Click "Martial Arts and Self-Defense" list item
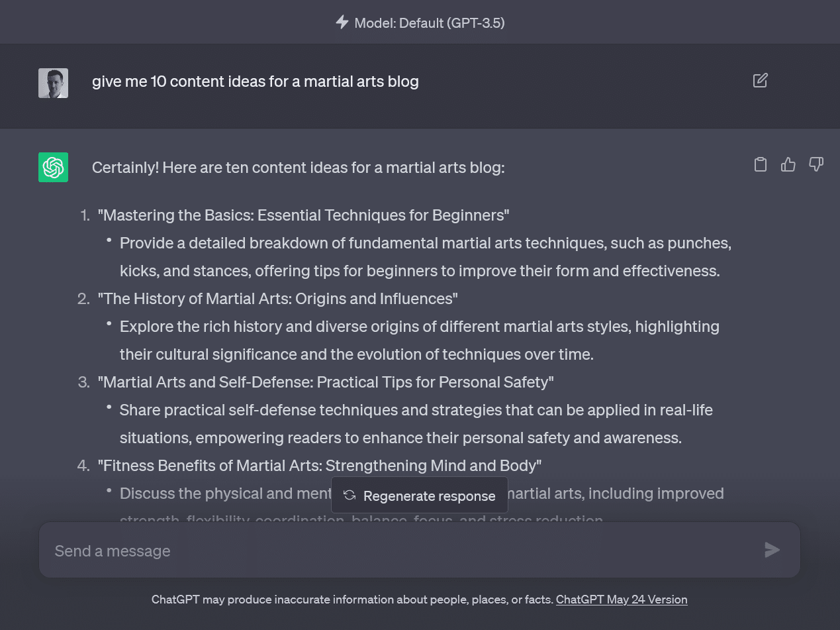 point(325,382)
